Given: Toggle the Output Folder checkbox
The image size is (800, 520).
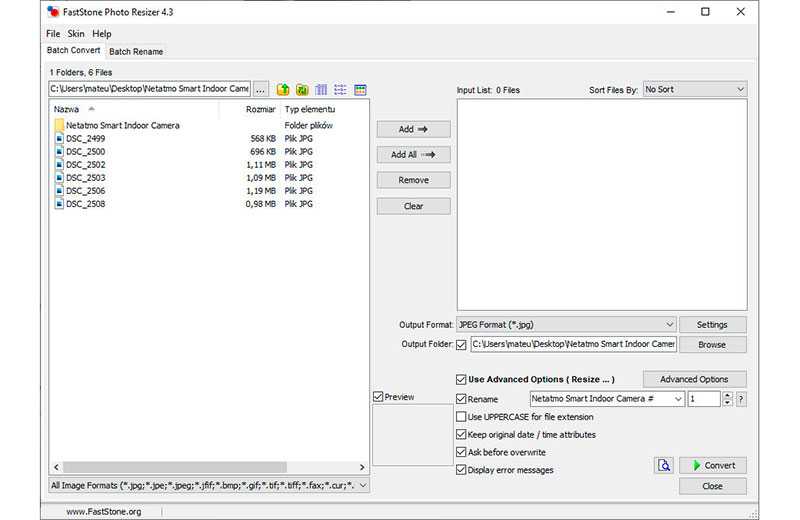Looking at the screenshot, I should tap(461, 345).
